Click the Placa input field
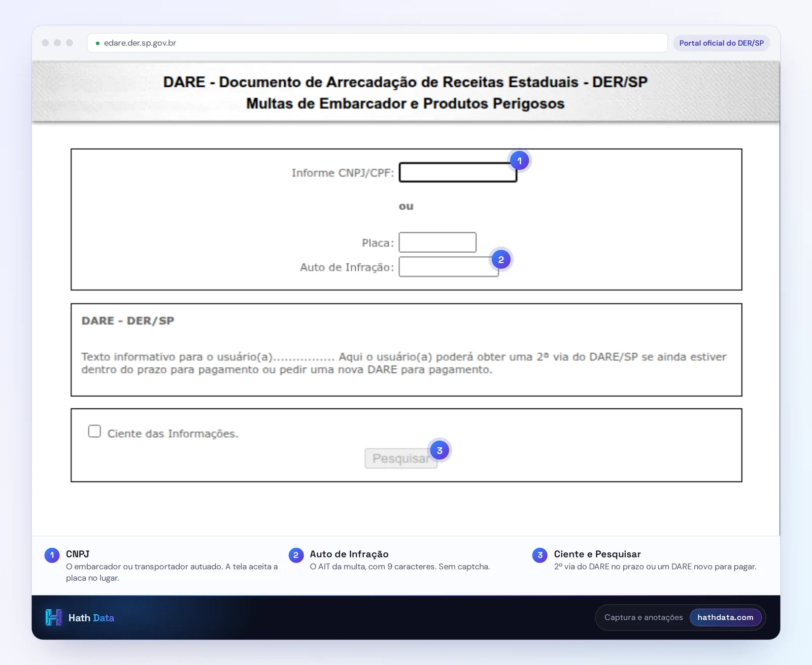 437,242
